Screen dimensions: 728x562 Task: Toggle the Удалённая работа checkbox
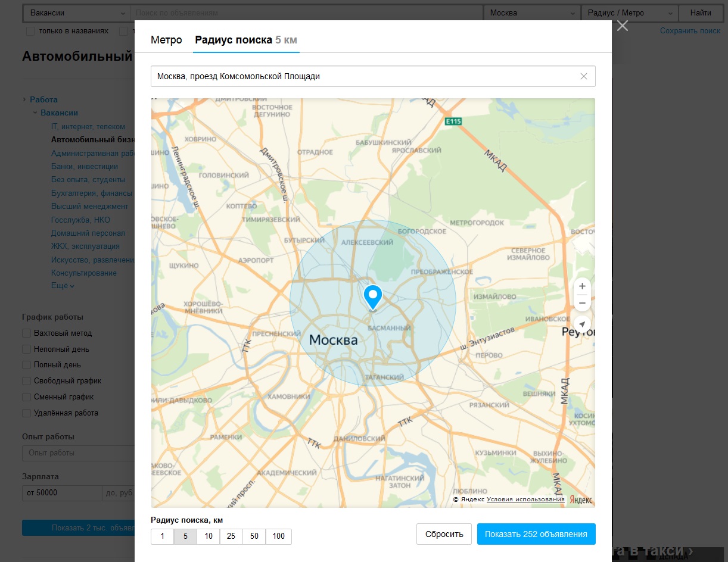(26, 413)
